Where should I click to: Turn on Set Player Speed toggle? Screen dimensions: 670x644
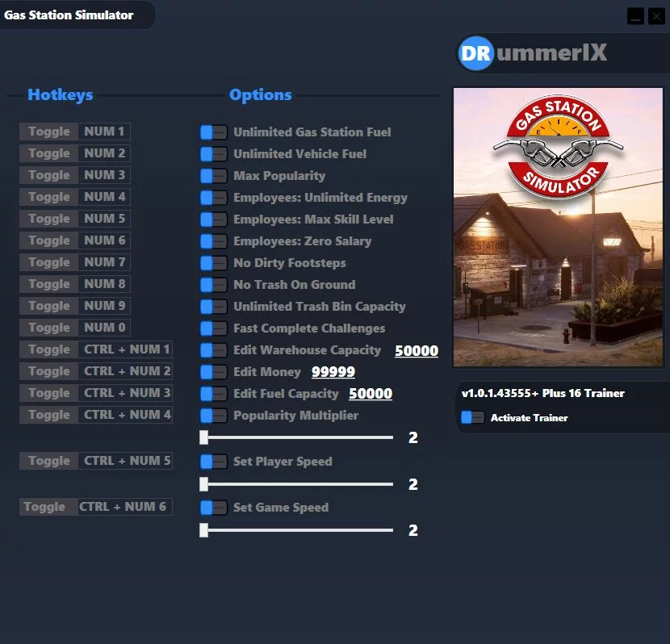(214, 462)
